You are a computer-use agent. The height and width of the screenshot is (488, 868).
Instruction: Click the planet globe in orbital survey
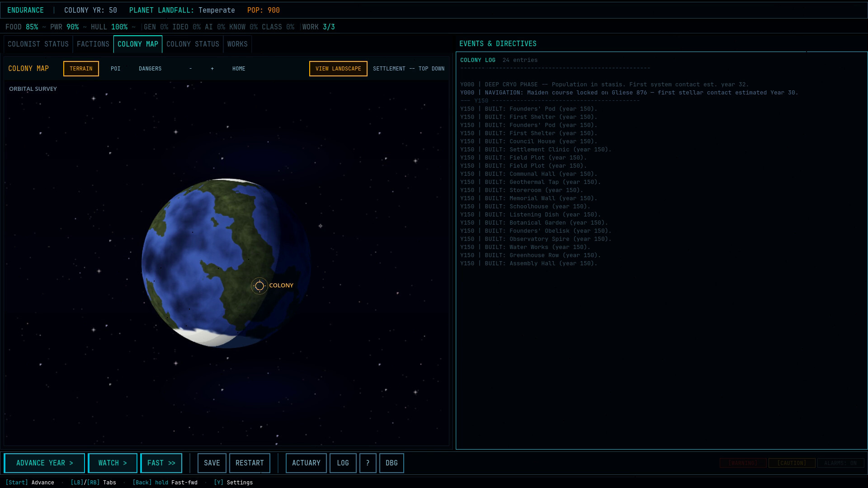[226, 263]
